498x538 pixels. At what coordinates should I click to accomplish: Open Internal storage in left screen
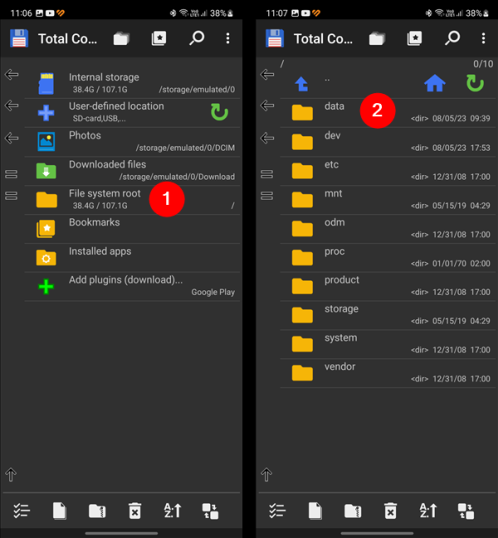click(x=132, y=83)
